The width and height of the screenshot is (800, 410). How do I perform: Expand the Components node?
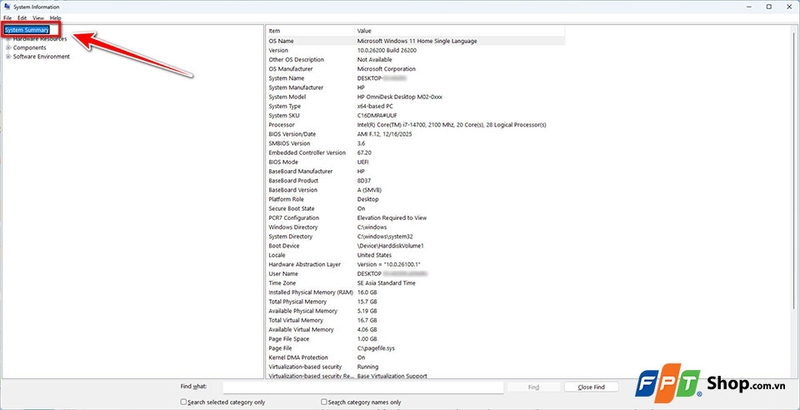(8, 47)
